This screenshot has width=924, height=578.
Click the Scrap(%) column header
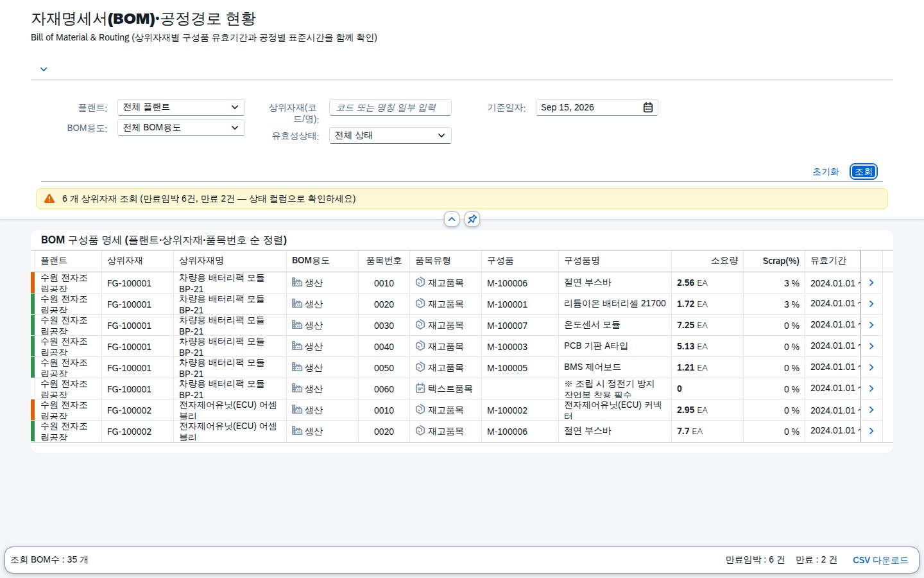(774, 261)
